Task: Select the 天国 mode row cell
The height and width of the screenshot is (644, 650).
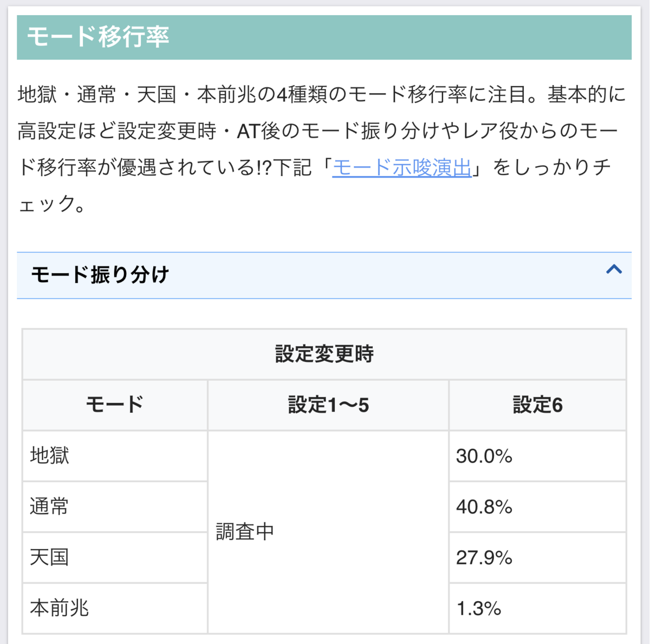Action: (x=115, y=558)
